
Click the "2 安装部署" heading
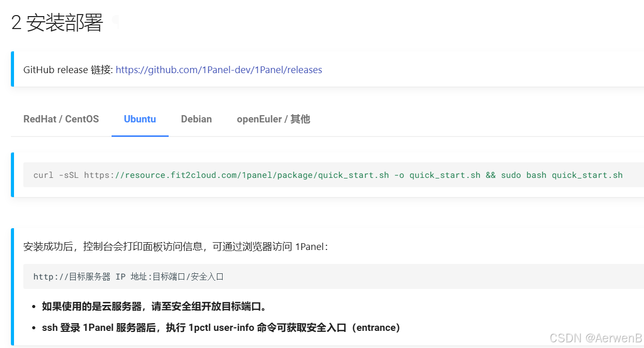click(57, 23)
